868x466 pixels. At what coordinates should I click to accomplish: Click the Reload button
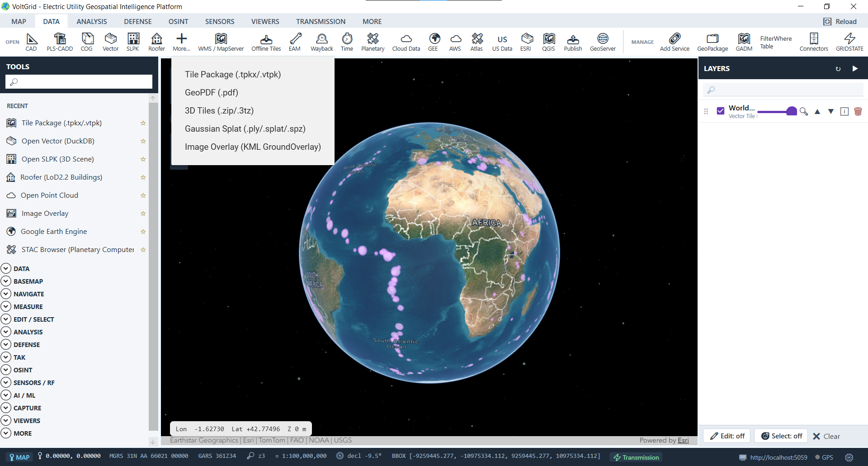(x=840, y=21)
